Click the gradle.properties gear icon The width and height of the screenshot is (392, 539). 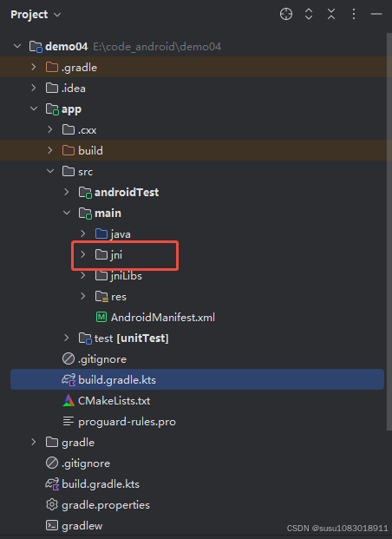52,504
